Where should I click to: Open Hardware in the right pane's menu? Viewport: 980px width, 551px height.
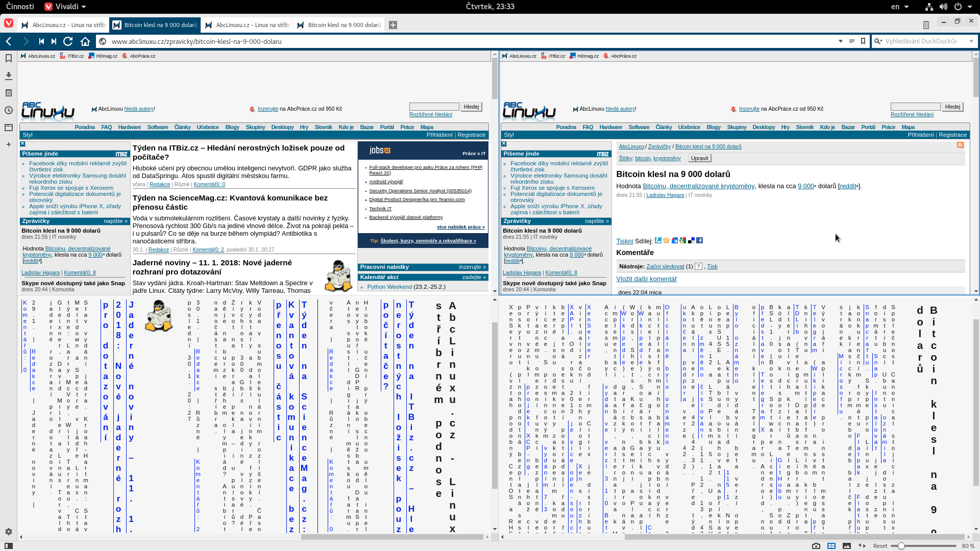pos(611,127)
